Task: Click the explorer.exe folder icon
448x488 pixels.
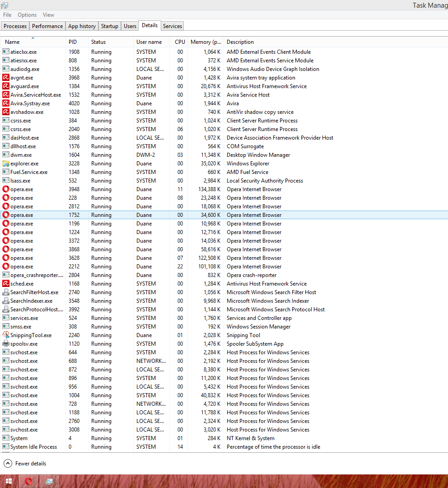Action: (x=5, y=164)
